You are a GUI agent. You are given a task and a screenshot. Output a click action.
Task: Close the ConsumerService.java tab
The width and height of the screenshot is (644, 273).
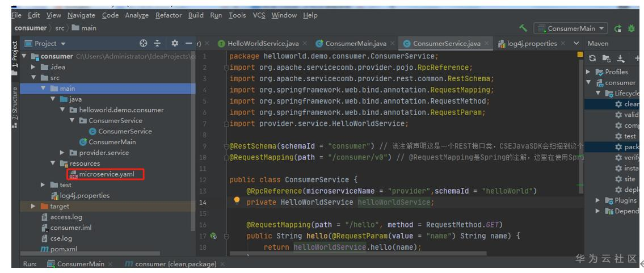point(487,43)
